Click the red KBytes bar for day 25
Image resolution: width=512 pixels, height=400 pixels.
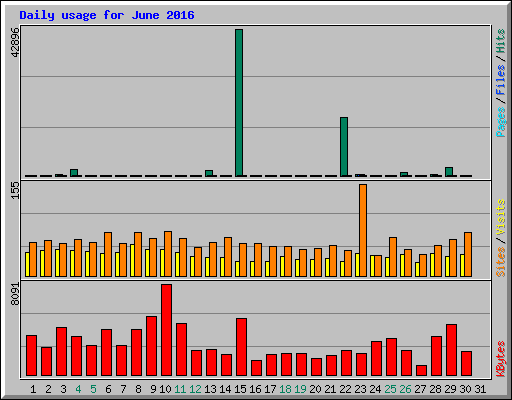tap(392, 357)
